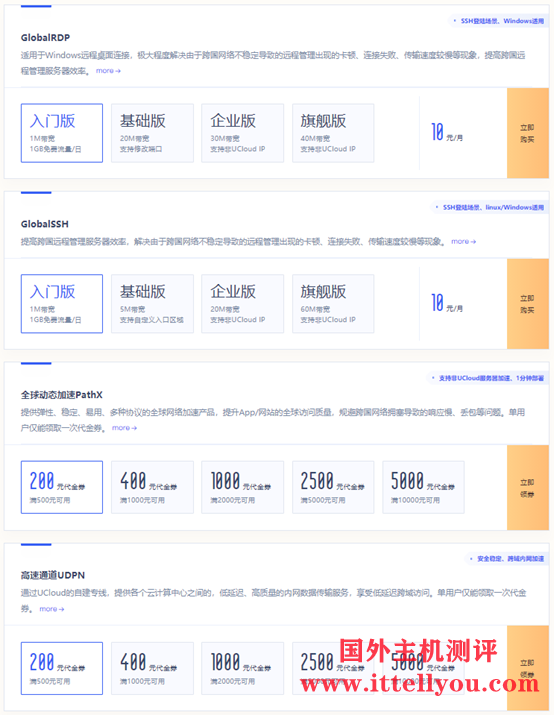Select PathX 5000元代金券 card
Image resolution: width=554 pixels, height=715 pixels.
point(423,487)
